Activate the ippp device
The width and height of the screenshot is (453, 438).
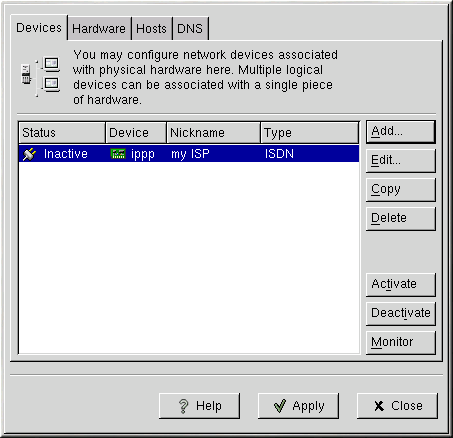(401, 285)
